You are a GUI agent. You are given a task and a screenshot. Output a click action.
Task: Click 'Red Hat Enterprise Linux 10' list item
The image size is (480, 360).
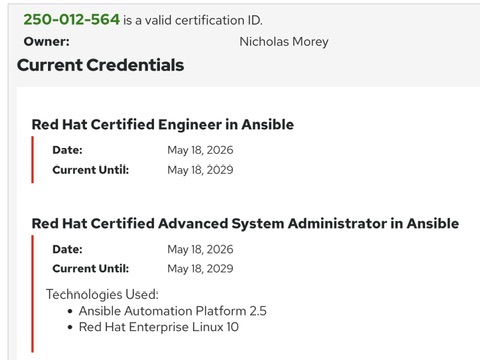point(159,327)
